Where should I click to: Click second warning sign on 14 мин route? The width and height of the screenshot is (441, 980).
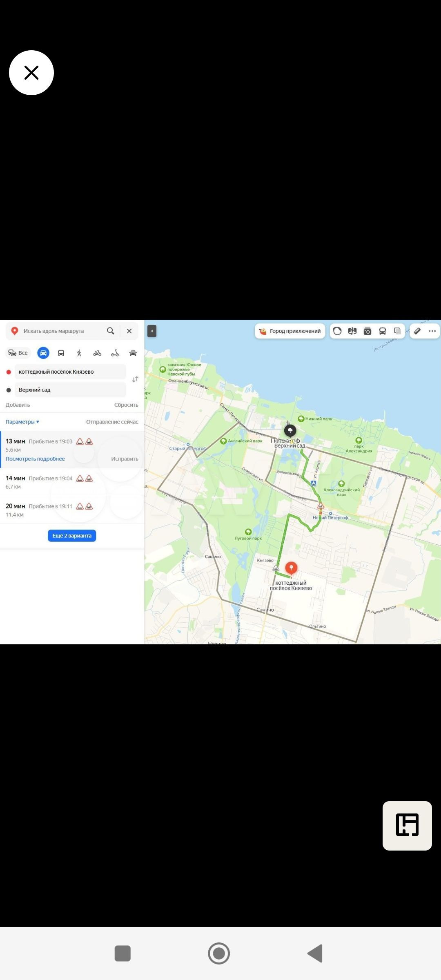(x=89, y=479)
